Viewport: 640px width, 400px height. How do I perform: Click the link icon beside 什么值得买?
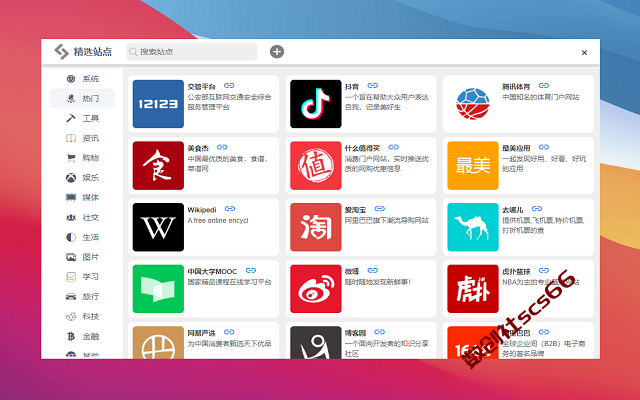point(393,147)
